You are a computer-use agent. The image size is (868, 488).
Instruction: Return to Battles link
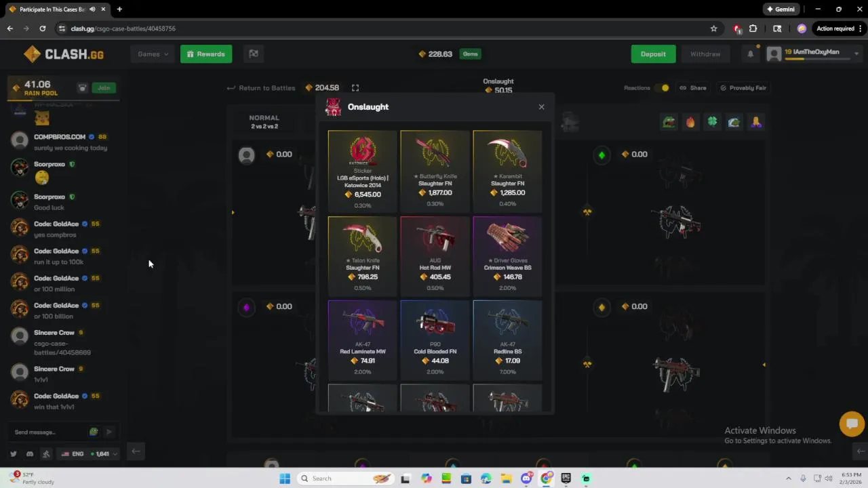click(x=261, y=88)
